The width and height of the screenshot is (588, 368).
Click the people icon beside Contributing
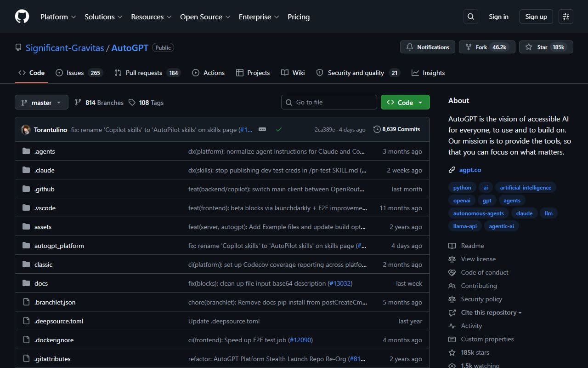[452, 286]
